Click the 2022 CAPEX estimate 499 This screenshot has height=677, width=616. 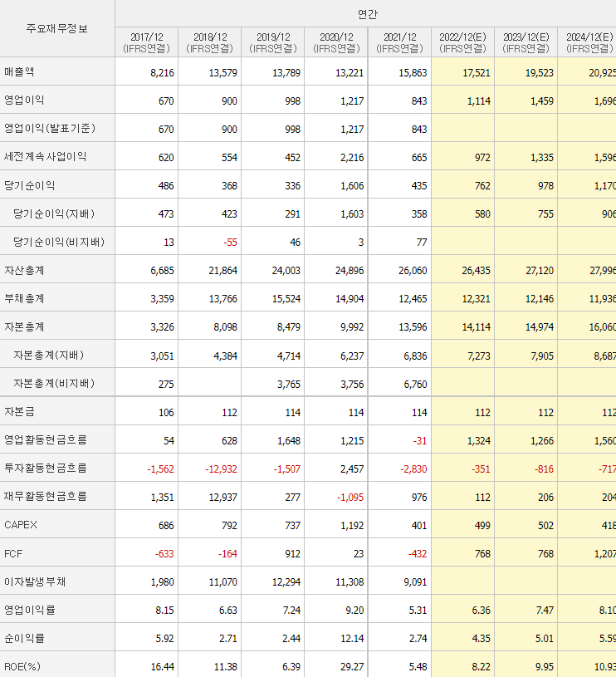482,526
